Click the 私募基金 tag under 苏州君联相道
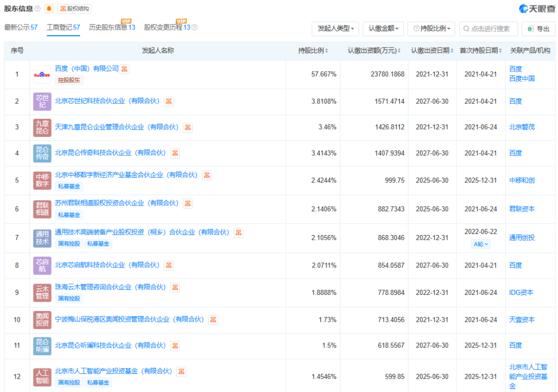This screenshot has height=392, width=558. click(69, 215)
